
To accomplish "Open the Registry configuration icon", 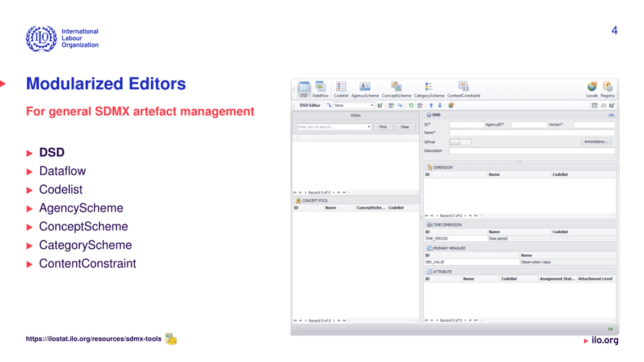I will click(x=608, y=89).
